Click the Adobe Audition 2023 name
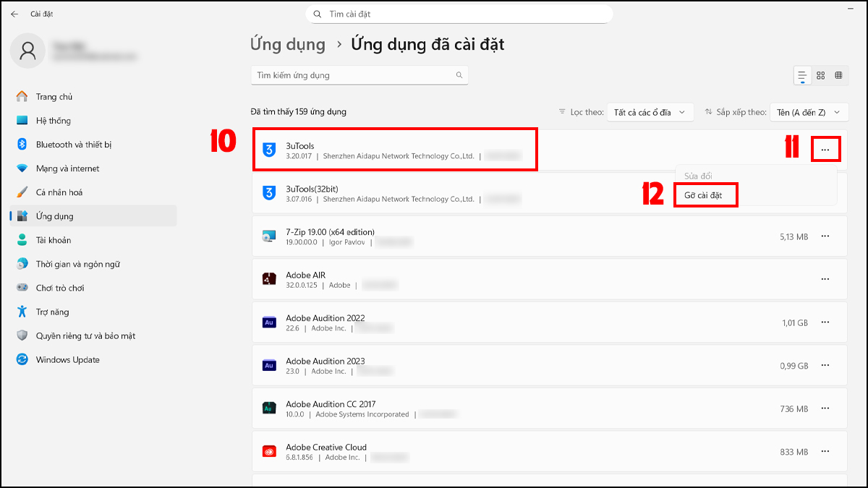 [325, 361]
